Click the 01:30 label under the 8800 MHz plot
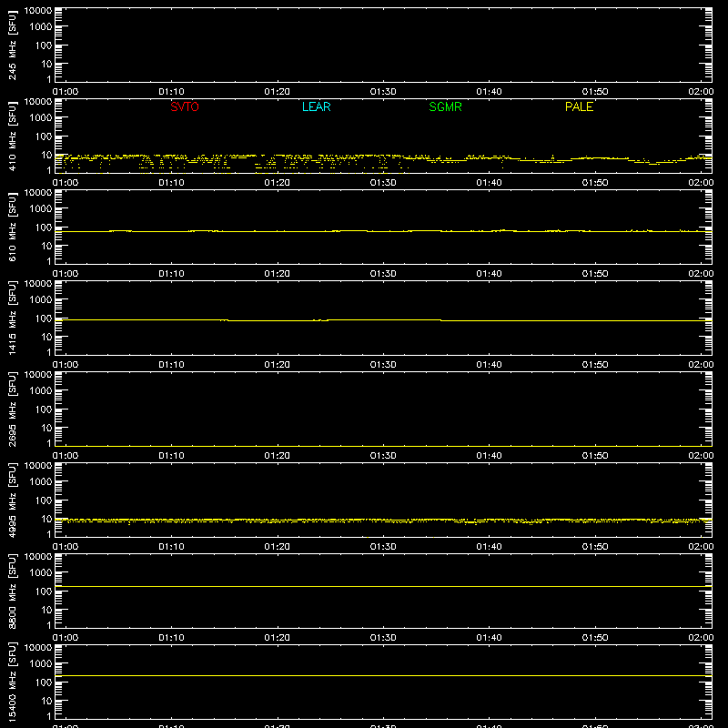 [383, 638]
